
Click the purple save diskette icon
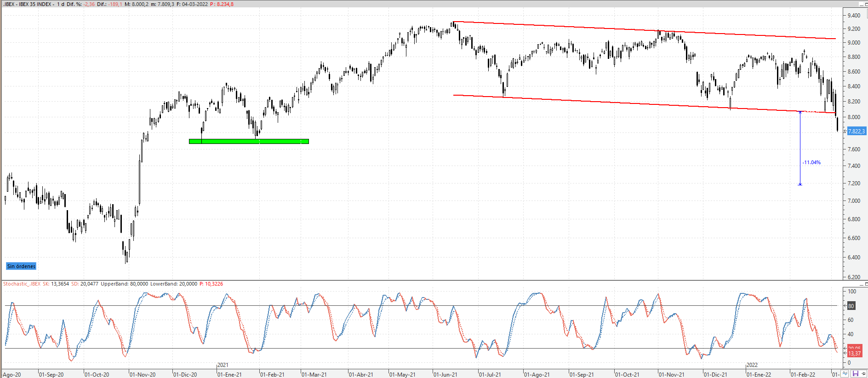coord(855,373)
